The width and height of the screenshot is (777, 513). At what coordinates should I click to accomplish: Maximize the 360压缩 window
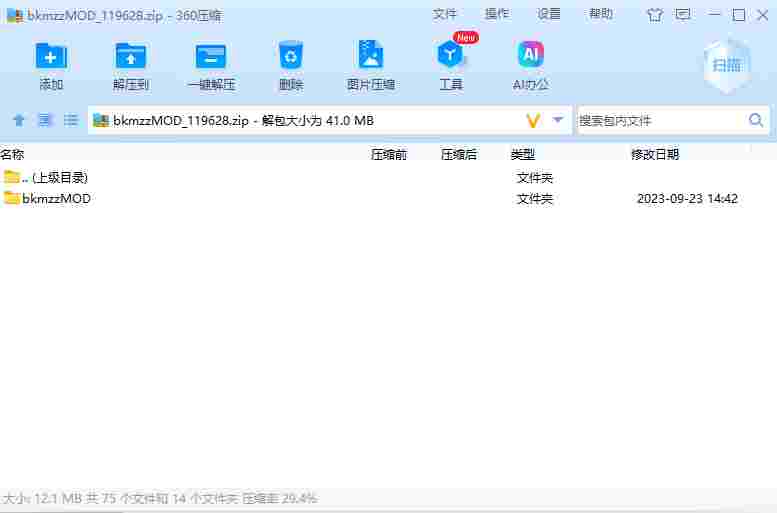click(x=738, y=15)
